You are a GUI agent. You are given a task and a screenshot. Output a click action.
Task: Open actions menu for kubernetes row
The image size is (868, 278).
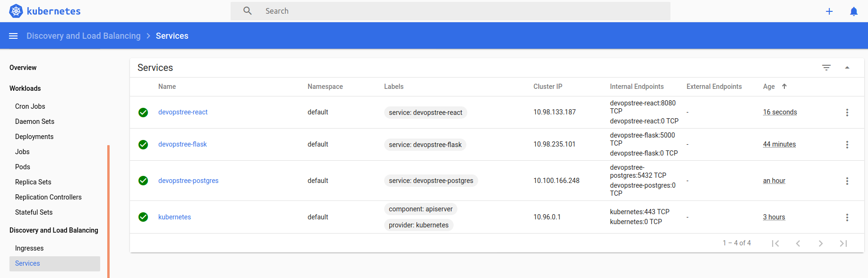(847, 217)
